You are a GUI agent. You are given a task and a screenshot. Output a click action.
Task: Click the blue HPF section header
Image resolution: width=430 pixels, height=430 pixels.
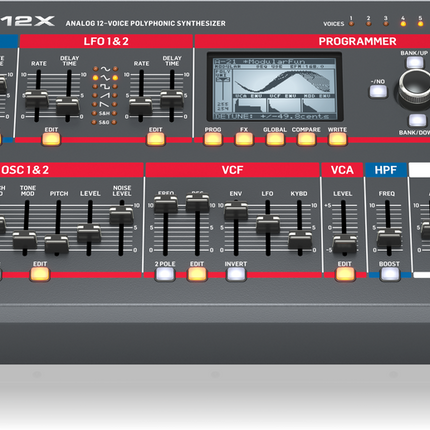pos(386,170)
